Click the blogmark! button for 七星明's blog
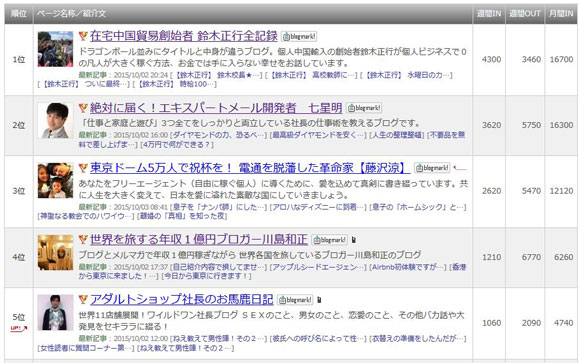The width and height of the screenshot is (580, 363). coord(364,108)
